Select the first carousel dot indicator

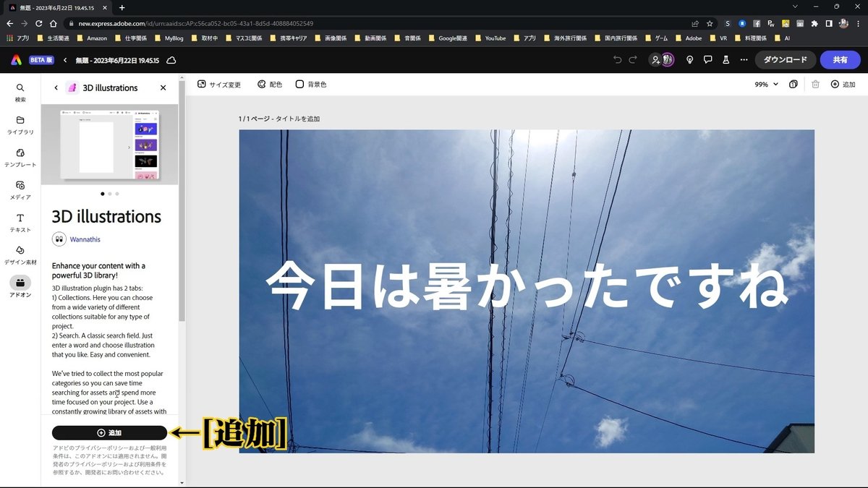click(102, 194)
